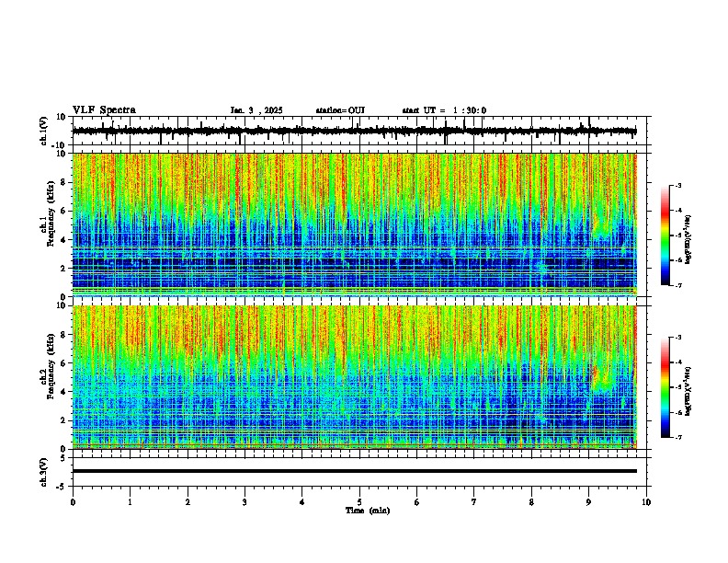Click time axis tick label '0'
Viewport: 728px width, 563px height.
pos(73,502)
